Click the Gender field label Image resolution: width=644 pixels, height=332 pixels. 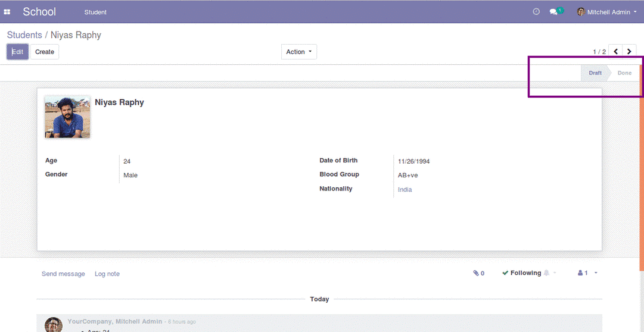click(x=56, y=174)
